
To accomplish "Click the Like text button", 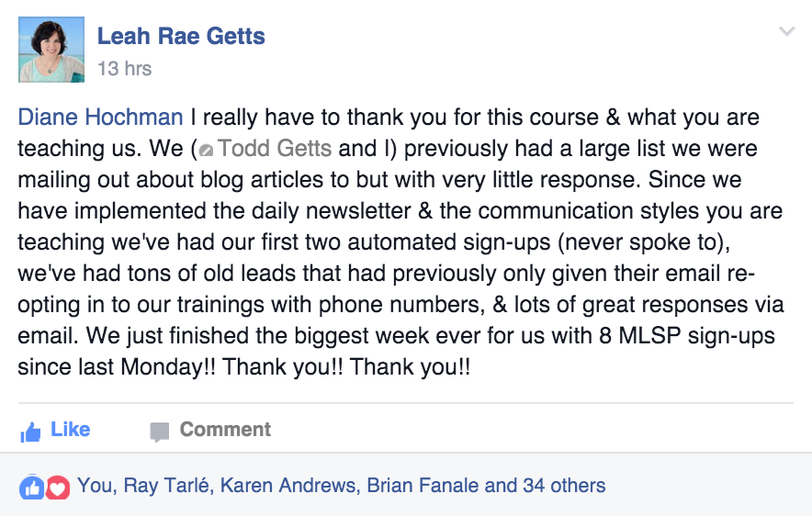I will (71, 429).
